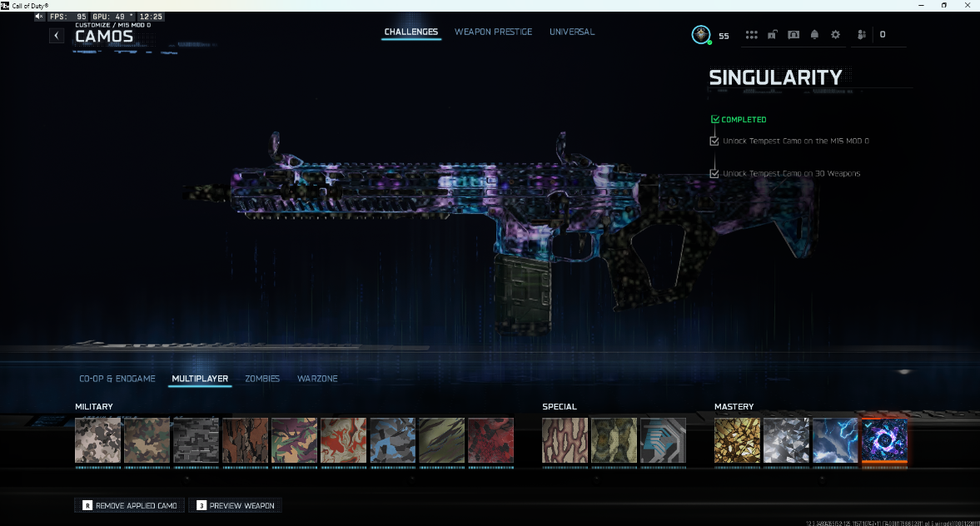Select the blue-black geometric Military camo
Viewport: 980px width, 526px height.
(x=392, y=440)
